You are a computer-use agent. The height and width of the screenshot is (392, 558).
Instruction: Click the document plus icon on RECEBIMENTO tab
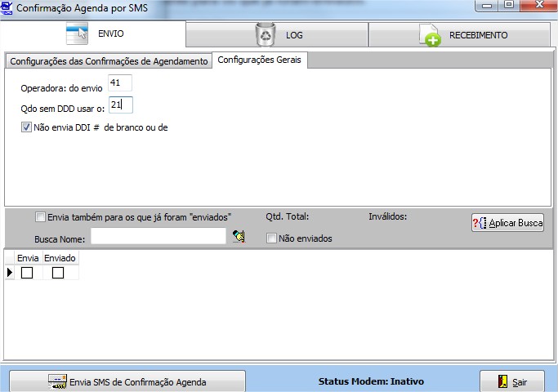[x=430, y=35]
